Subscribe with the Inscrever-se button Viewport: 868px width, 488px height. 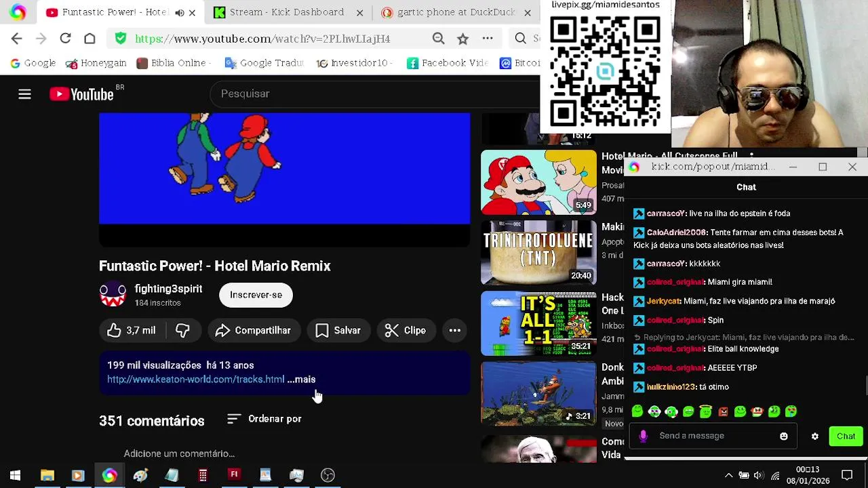point(256,295)
